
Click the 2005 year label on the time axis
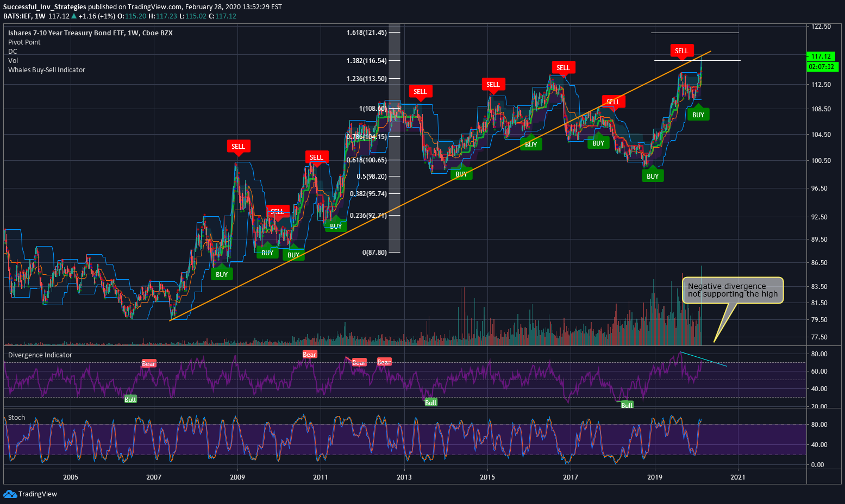[x=71, y=477]
